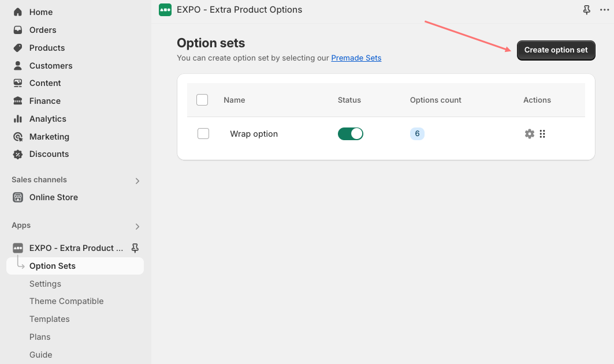Click the Analytics bar chart icon
The height and width of the screenshot is (364, 614).
click(18, 119)
